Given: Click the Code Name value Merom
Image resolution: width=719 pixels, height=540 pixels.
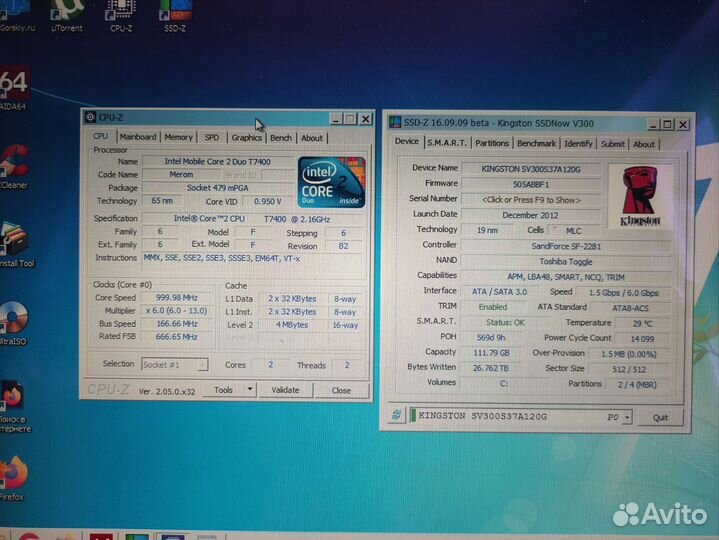Looking at the screenshot, I should click(x=181, y=175).
